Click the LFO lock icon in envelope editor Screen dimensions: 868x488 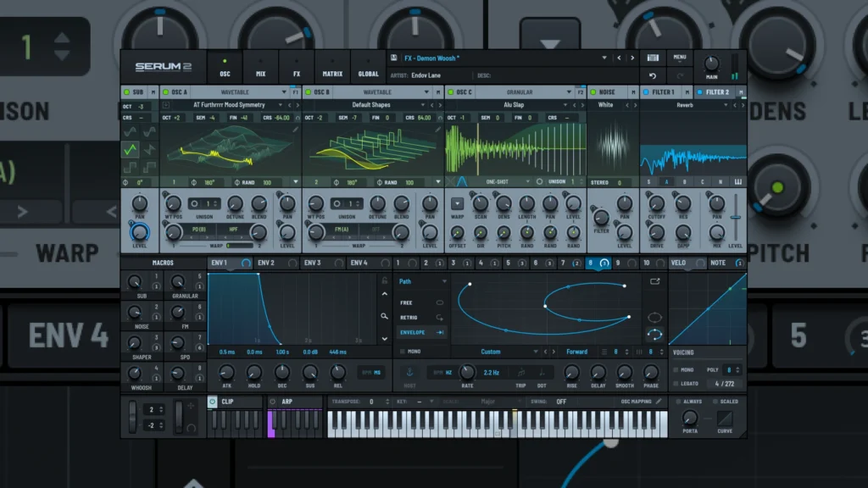click(385, 280)
